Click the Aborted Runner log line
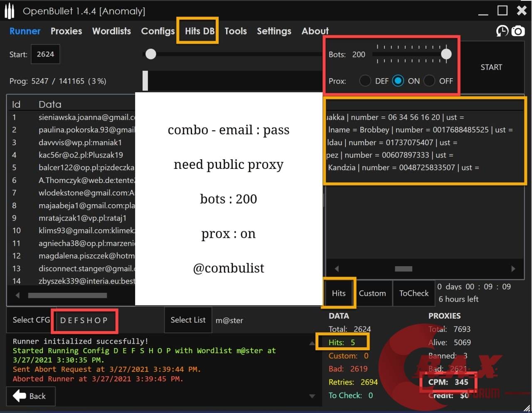This screenshot has width=532, height=413. tap(98, 379)
